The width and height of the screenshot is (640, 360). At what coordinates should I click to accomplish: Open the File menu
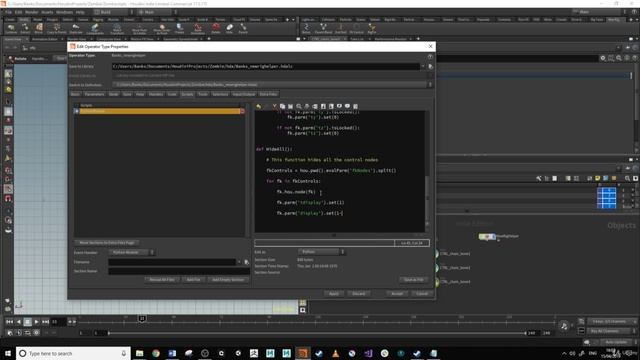click(9, 12)
